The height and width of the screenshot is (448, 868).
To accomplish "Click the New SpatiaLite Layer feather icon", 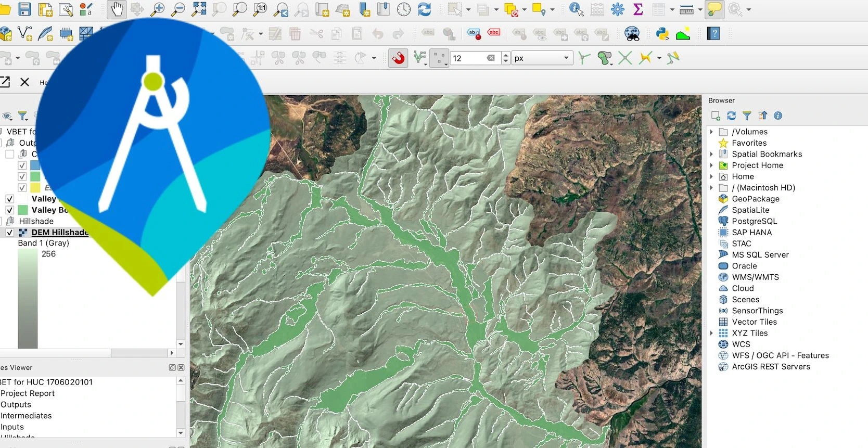I will (x=45, y=34).
